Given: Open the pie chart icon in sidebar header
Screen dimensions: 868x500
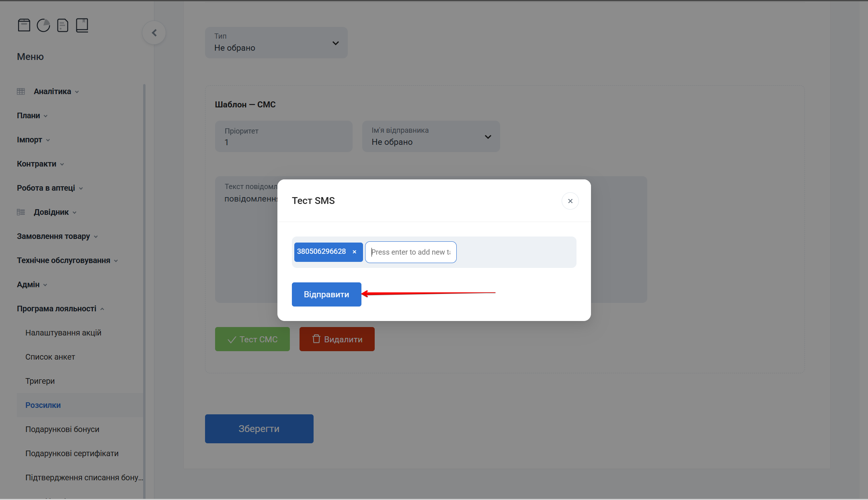Looking at the screenshot, I should click(43, 25).
